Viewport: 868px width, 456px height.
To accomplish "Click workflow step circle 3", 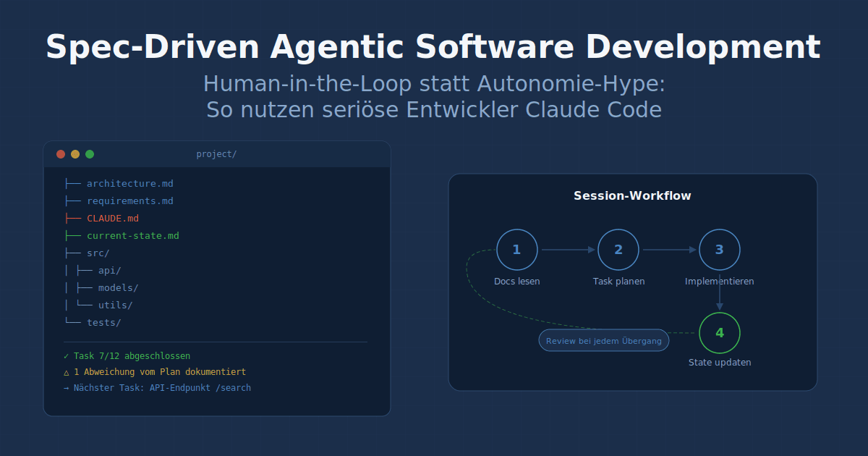I will click(720, 250).
